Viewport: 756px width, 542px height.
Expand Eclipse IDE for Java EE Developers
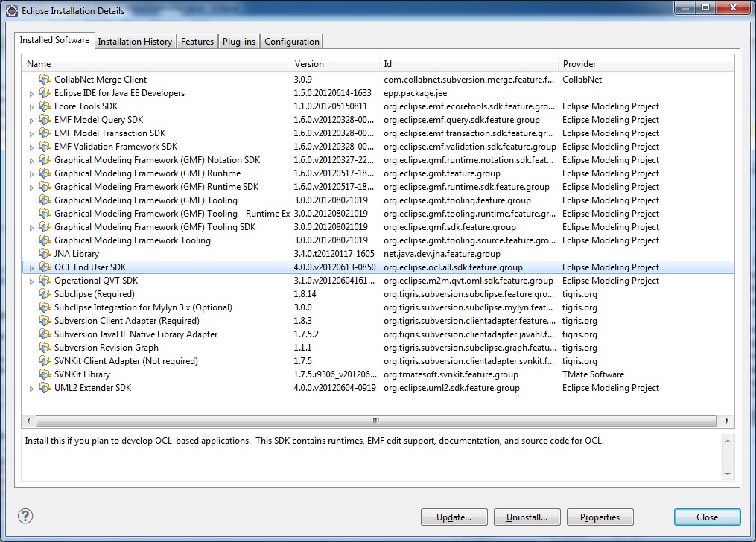pos(31,94)
